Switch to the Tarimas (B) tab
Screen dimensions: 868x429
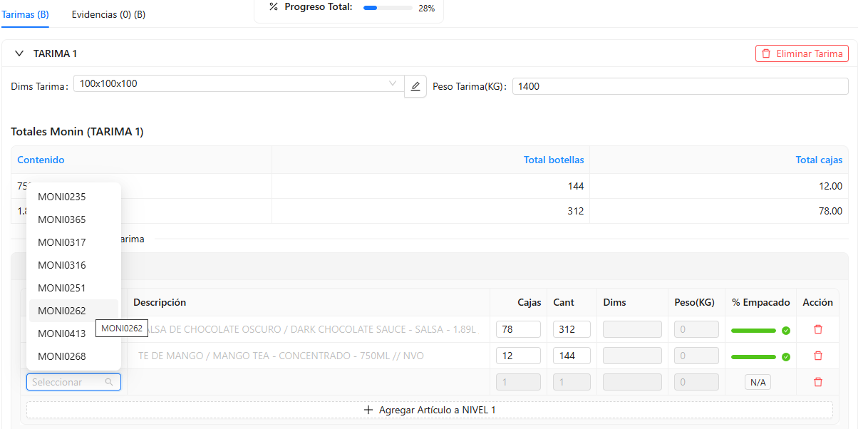(25, 14)
